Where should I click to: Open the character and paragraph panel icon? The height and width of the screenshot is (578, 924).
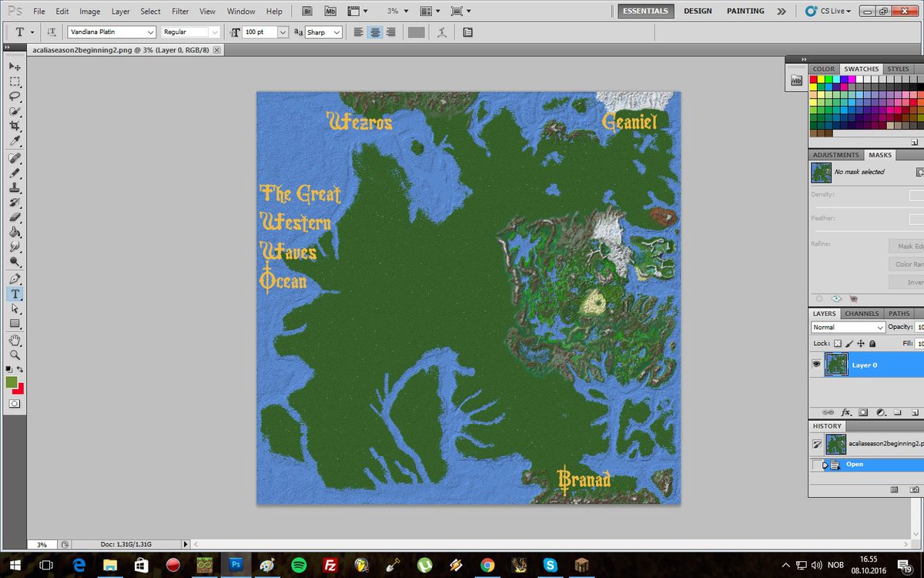point(467,32)
